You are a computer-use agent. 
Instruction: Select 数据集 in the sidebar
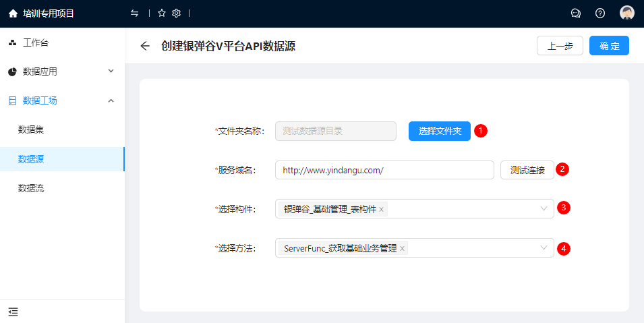[31, 129]
